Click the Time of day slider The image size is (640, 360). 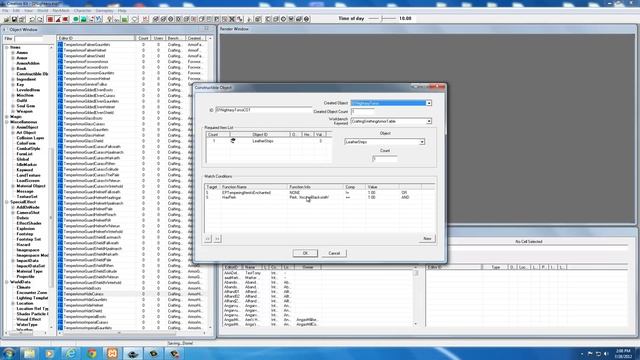(x=382, y=18)
